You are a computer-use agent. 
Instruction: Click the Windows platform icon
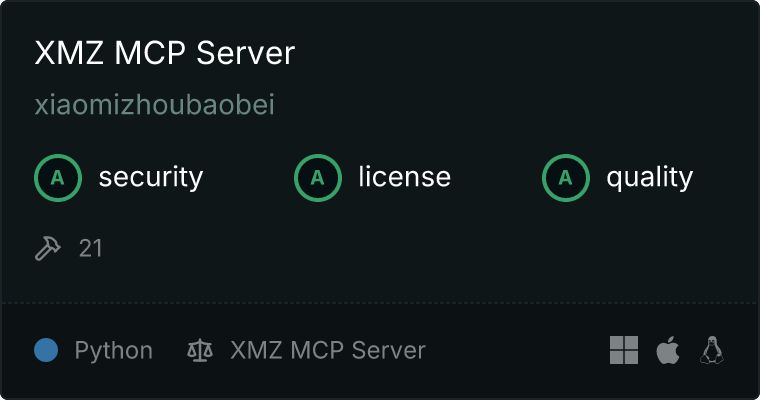pos(624,350)
